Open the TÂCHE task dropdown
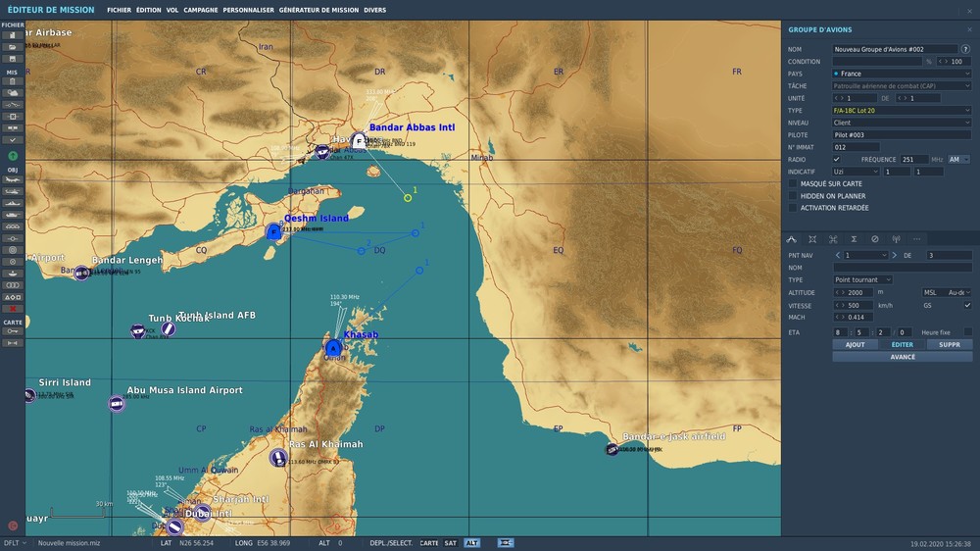The width and height of the screenshot is (980, 551). point(902,85)
